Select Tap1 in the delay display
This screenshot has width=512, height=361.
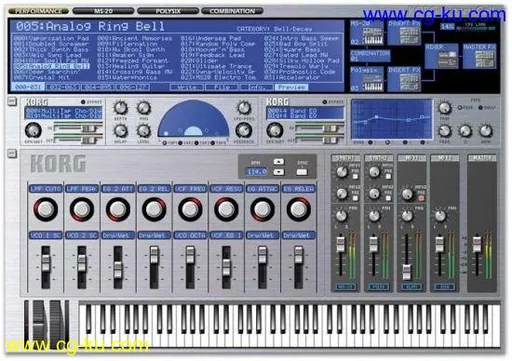[165, 143]
